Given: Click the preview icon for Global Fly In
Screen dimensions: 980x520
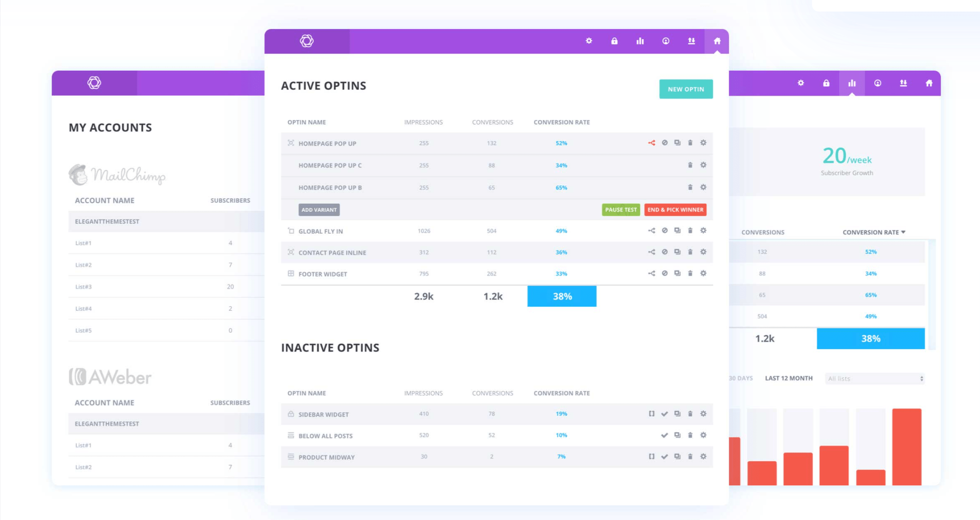Looking at the screenshot, I should 676,231.
